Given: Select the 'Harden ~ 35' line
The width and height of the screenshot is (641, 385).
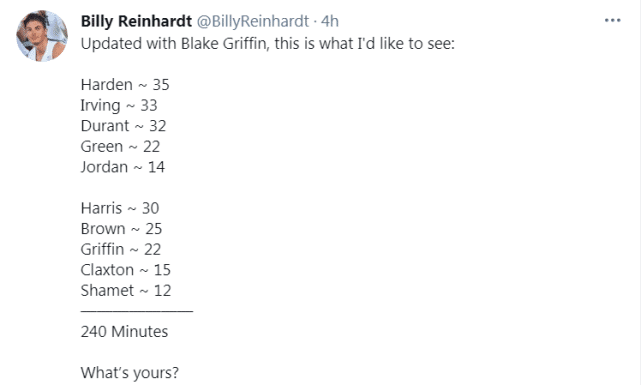Looking at the screenshot, I should tap(125, 85).
